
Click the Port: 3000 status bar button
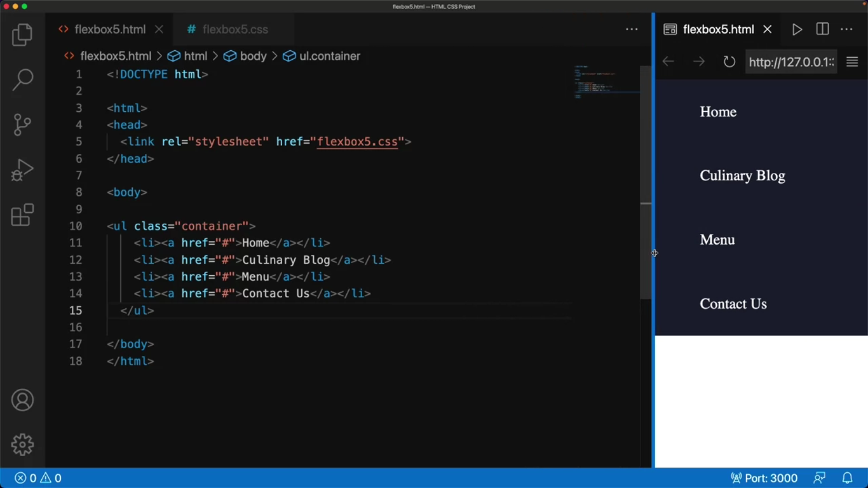coord(764,478)
